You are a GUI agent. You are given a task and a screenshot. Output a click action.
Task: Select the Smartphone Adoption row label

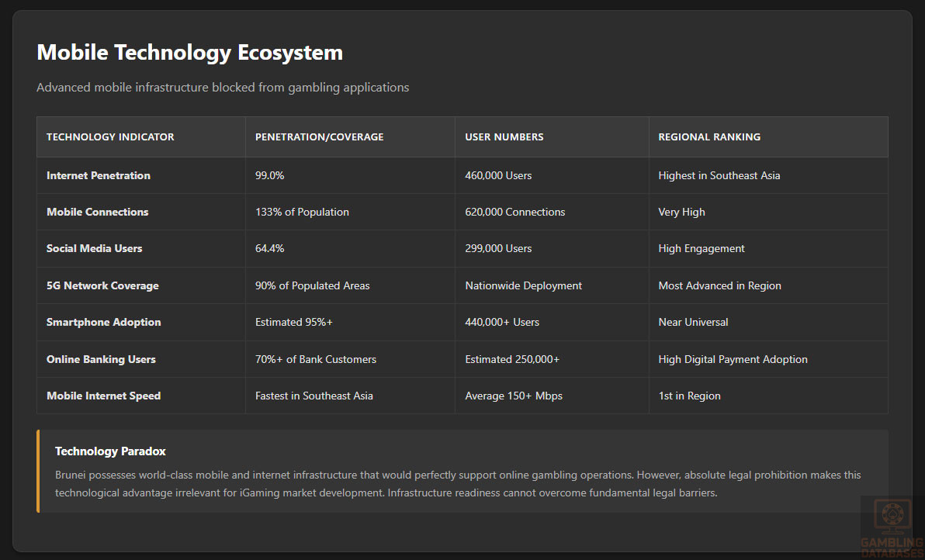click(103, 322)
